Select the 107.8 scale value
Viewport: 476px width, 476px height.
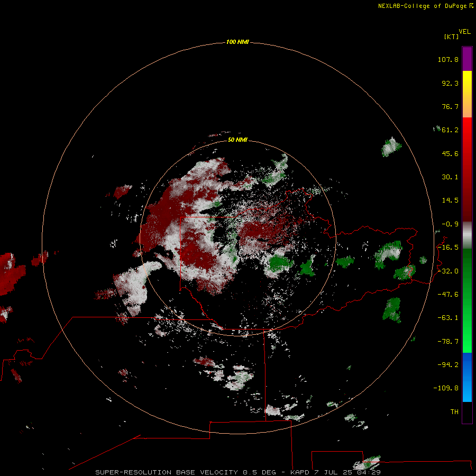(x=448, y=59)
